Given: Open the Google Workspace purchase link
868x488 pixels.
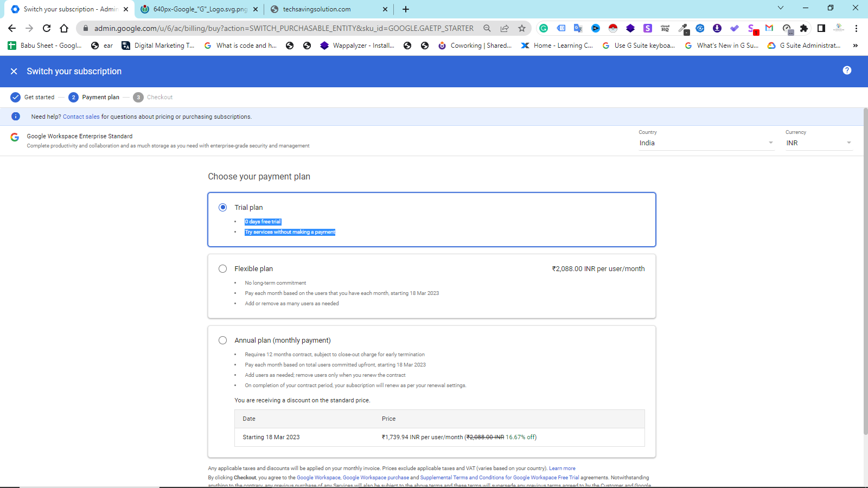Looking at the screenshot, I should point(376,478).
